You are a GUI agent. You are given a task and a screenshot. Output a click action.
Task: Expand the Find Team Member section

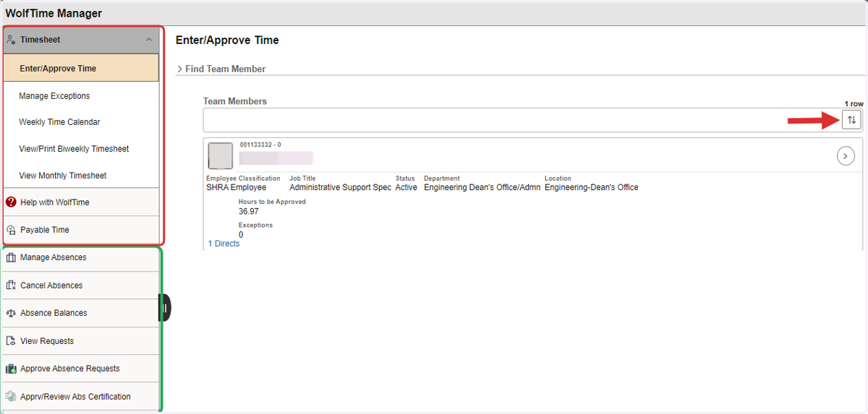pyautogui.click(x=221, y=69)
